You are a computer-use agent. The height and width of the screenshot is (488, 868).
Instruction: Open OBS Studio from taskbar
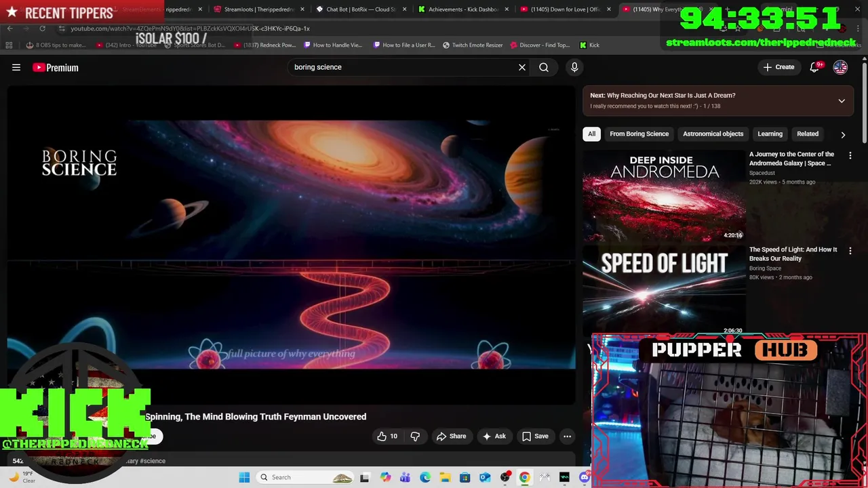point(505,477)
